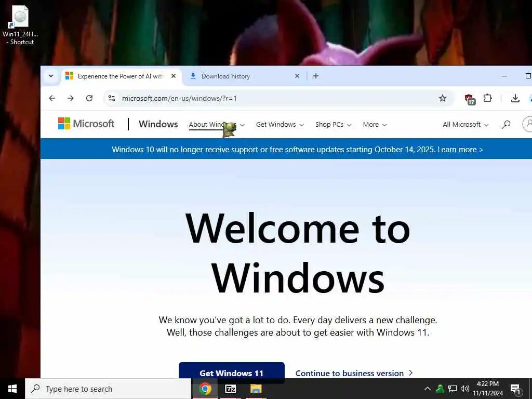The height and width of the screenshot is (399, 532).
Task: Open 7-Zip from the taskbar
Action: (x=231, y=389)
